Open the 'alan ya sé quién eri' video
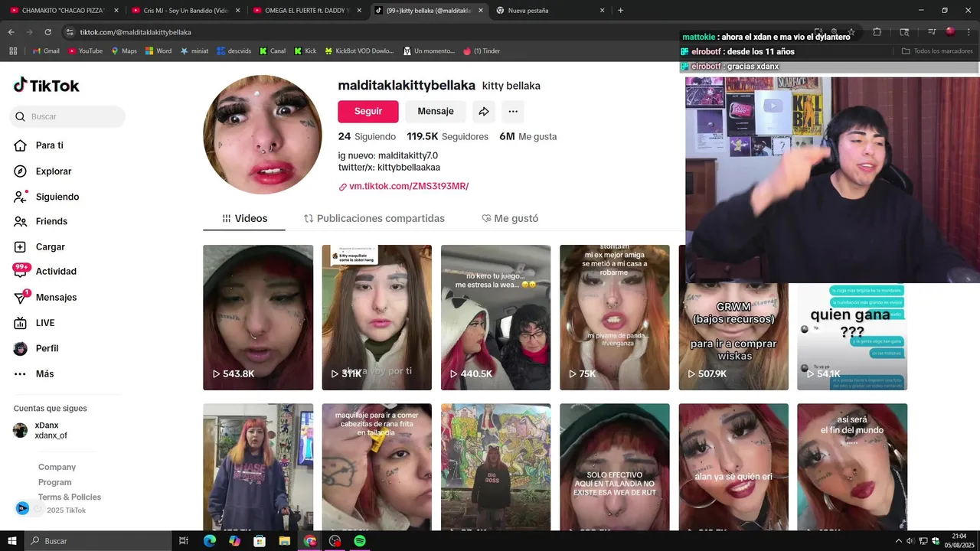Image resolution: width=980 pixels, height=551 pixels. 733,467
